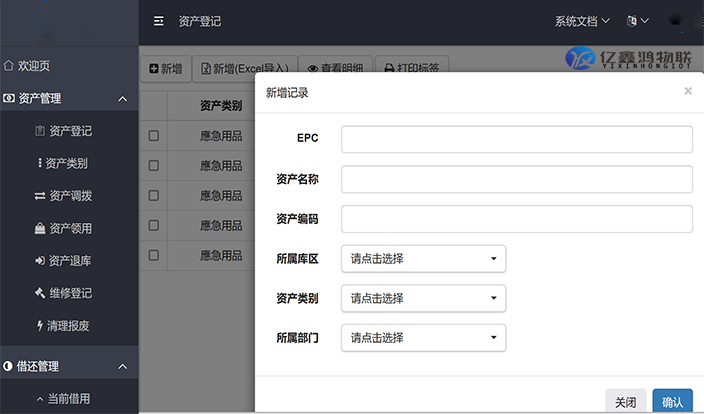Open the 所属库区 dropdown
The height and width of the screenshot is (414, 704).
coord(423,259)
